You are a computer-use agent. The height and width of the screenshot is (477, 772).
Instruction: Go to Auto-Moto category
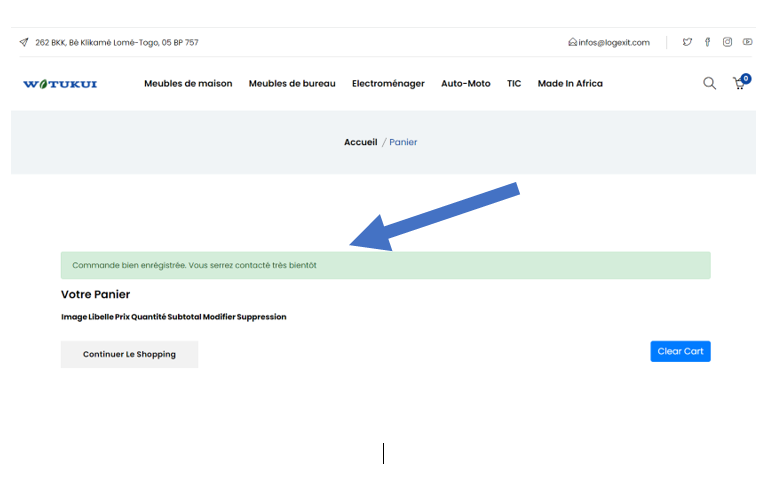tap(466, 84)
